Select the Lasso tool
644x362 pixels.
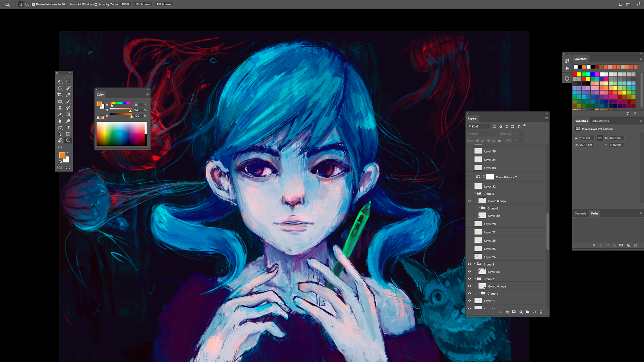coord(60,88)
